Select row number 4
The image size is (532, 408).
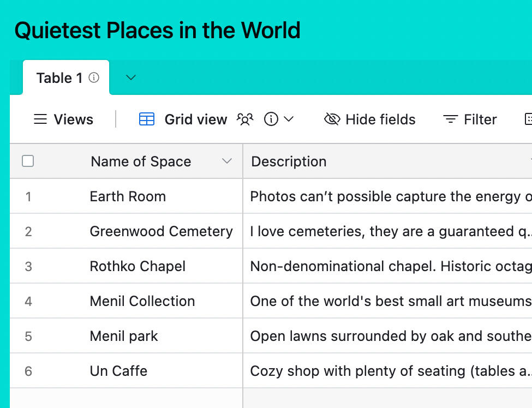point(28,301)
